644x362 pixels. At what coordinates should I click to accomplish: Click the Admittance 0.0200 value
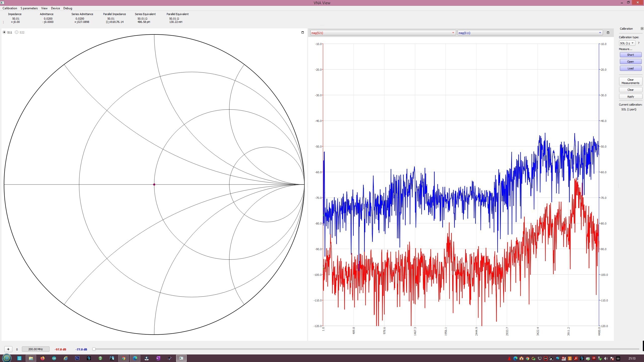tap(48, 19)
